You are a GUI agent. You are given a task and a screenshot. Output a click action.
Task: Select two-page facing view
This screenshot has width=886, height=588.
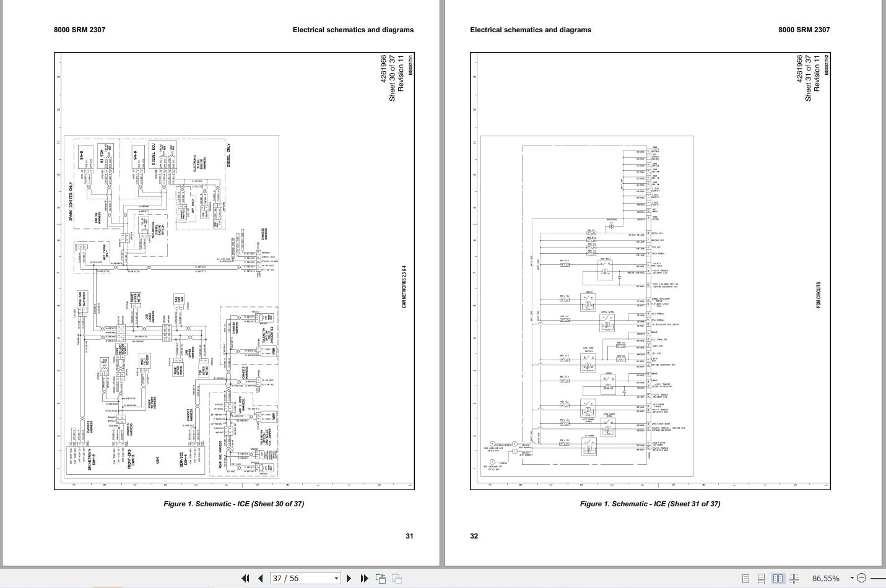(778, 579)
